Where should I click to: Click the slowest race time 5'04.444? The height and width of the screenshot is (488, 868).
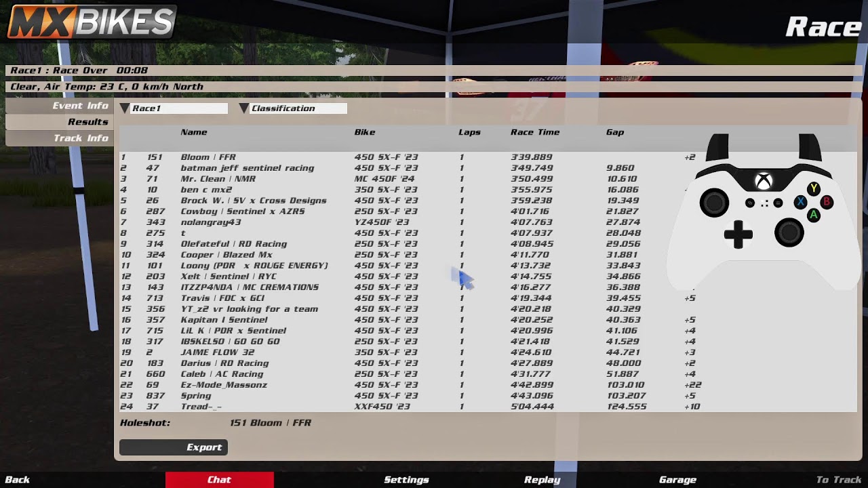tap(532, 407)
